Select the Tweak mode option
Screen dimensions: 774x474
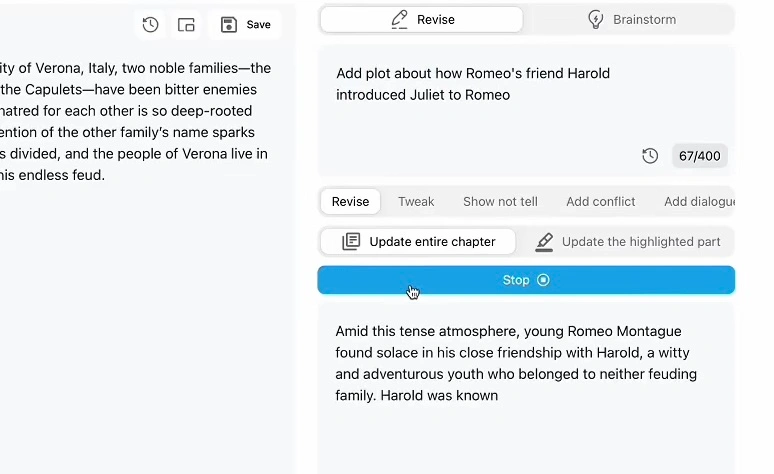pos(416,201)
